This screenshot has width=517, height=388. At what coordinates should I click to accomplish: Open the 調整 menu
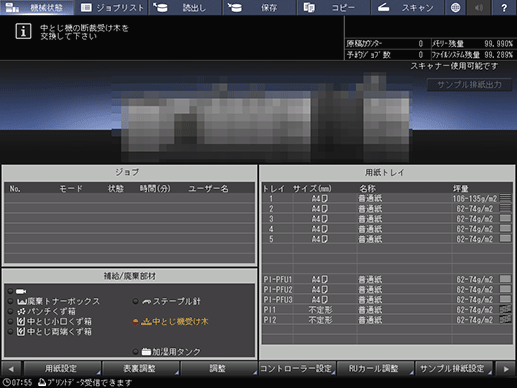(219, 369)
